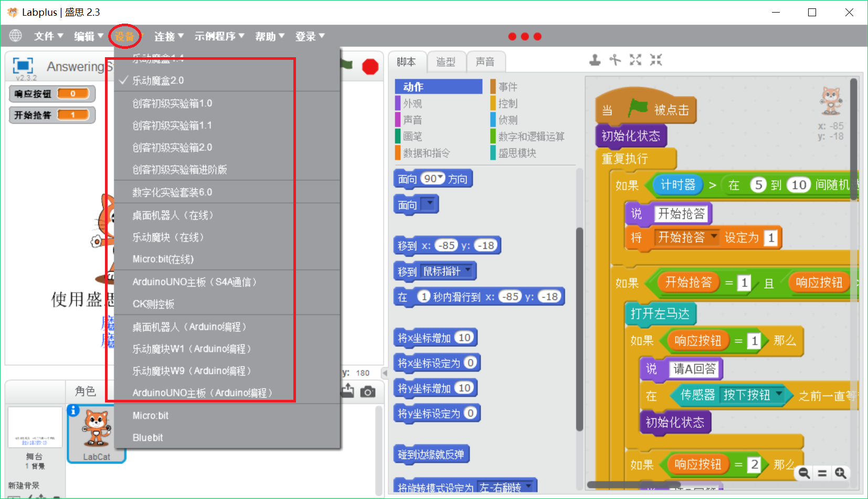Select CK测控板 in device list
This screenshot has width=868, height=499.
227,304
